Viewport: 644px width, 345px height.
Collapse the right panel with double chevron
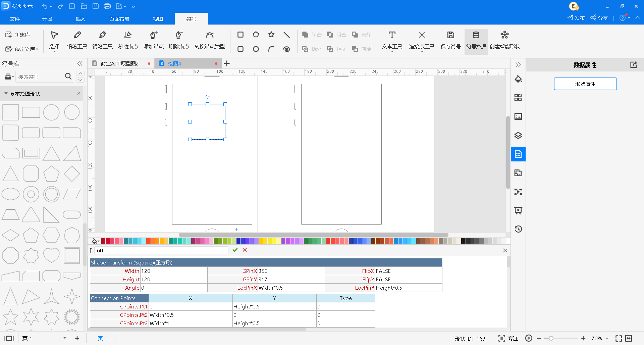pyautogui.click(x=518, y=65)
